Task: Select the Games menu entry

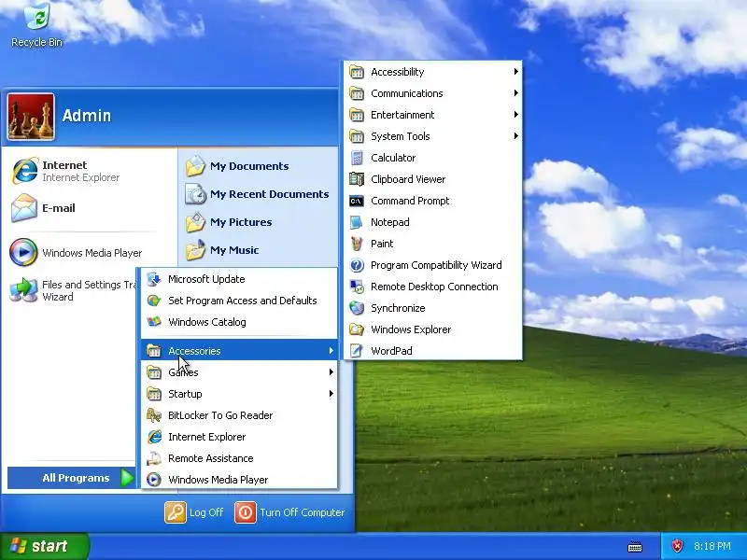Action: (239, 372)
